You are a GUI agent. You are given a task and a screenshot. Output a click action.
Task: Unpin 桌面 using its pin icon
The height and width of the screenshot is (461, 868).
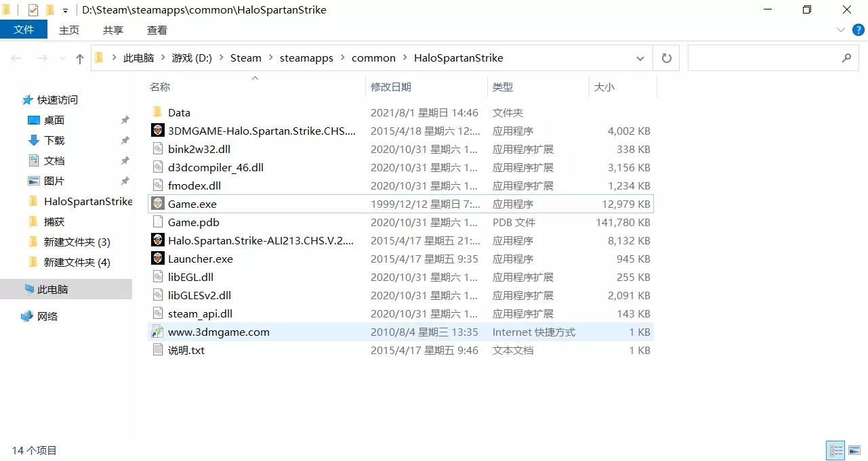(x=125, y=120)
